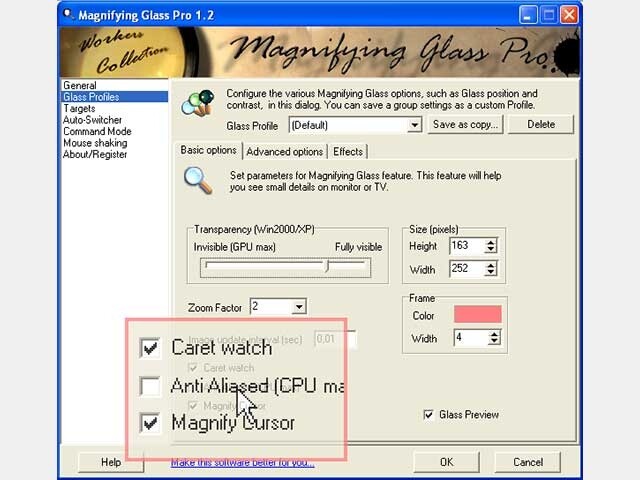Decrease Height with the down arrow
This screenshot has height=480, width=640.
click(x=491, y=249)
